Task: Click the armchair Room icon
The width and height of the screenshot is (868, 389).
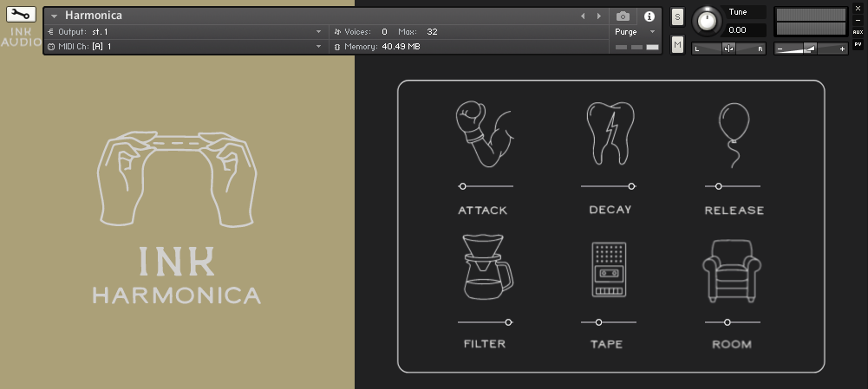Action: point(731,267)
